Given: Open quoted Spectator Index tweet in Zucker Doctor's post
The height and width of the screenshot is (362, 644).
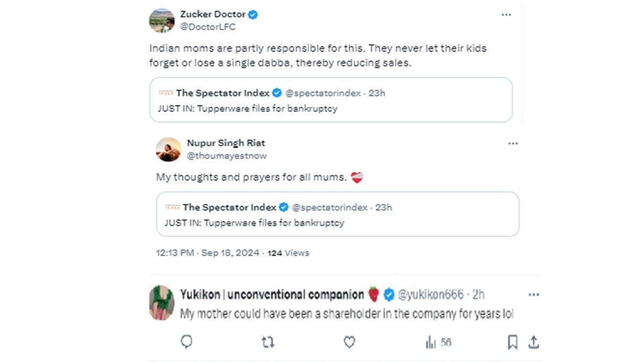Looking at the screenshot, I should click(x=331, y=100).
